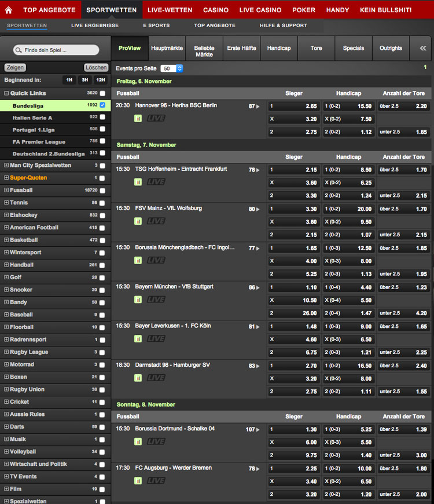
Task: Click LIVE badge of FSV Mainz match
Action: [x=156, y=221]
